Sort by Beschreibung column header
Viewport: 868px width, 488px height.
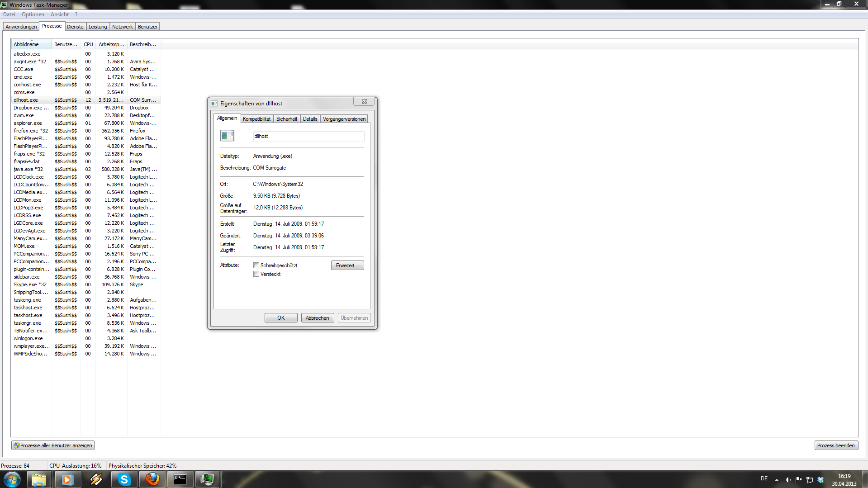[x=144, y=44]
